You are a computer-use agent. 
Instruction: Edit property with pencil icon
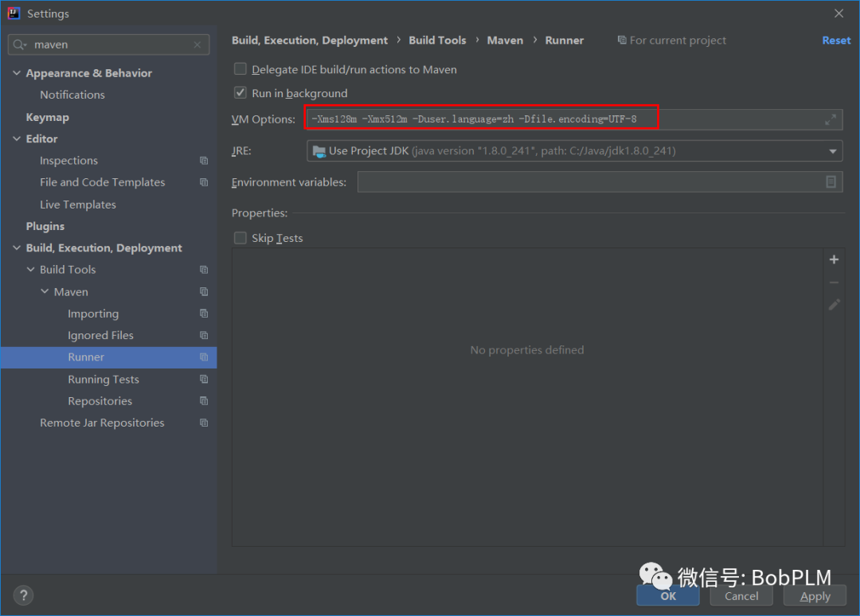point(834,305)
